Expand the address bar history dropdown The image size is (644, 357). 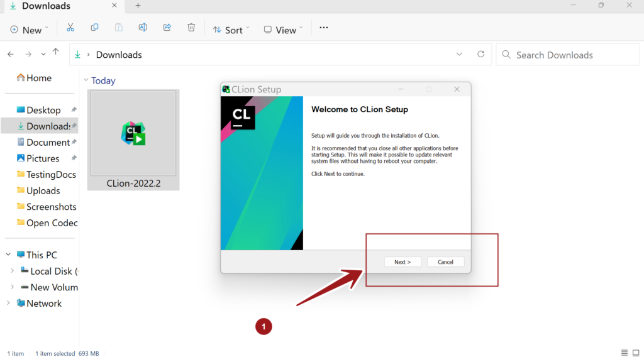click(x=460, y=55)
